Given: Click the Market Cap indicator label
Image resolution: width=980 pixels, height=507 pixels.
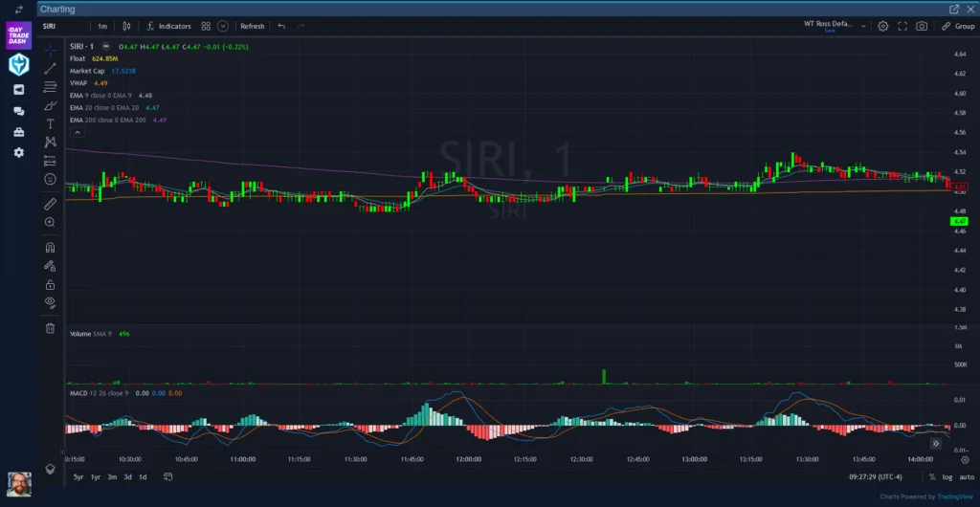Looking at the screenshot, I should (87, 71).
